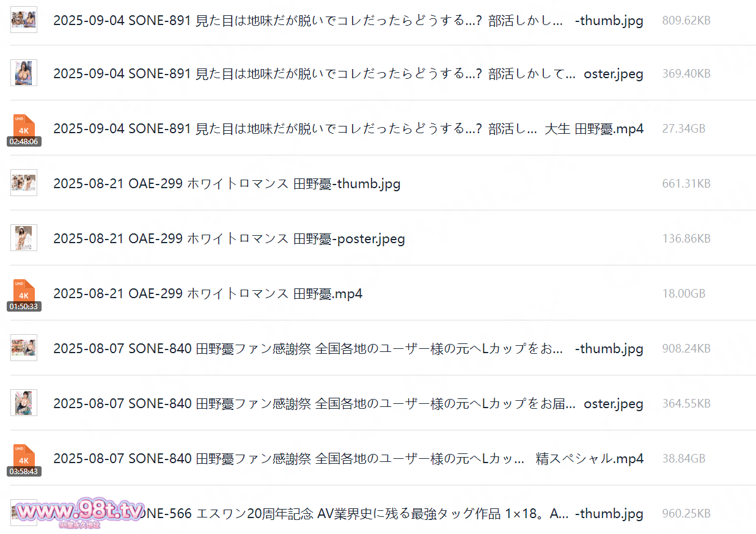
Task: Click the 4K video icon with 03:58:43 duration
Action: point(24,459)
